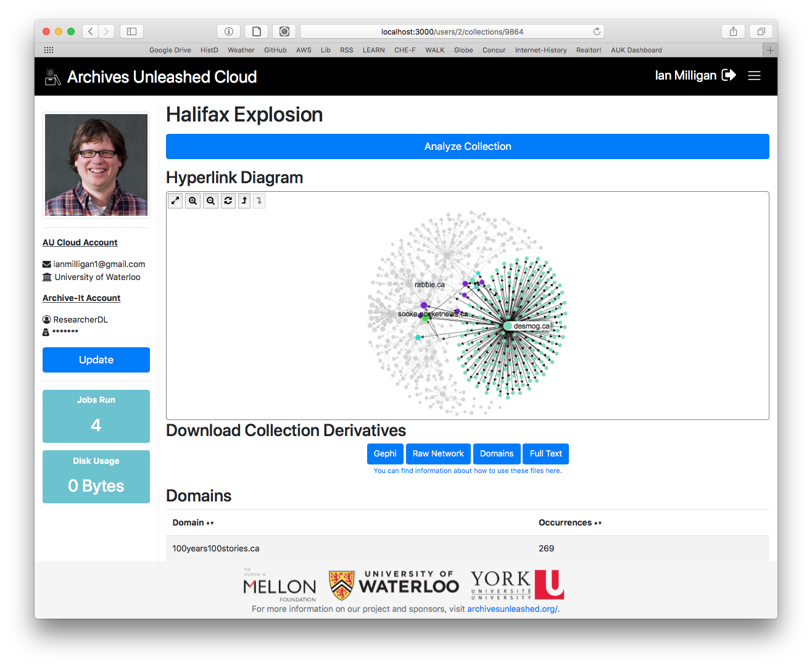This screenshot has width=812, height=668.
Task: Toggle the Safari sidebar button
Action: [131, 31]
